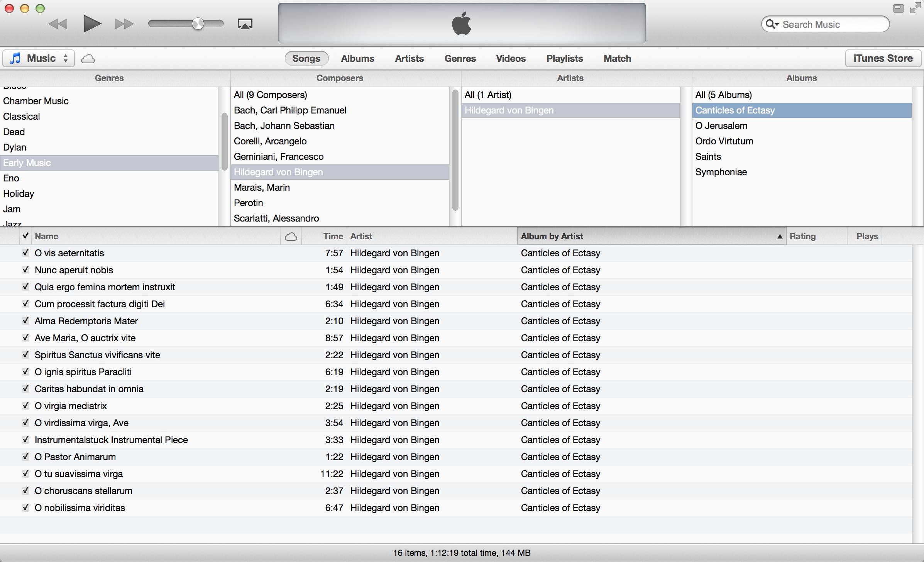Click the AirPlay display icon

click(x=245, y=24)
